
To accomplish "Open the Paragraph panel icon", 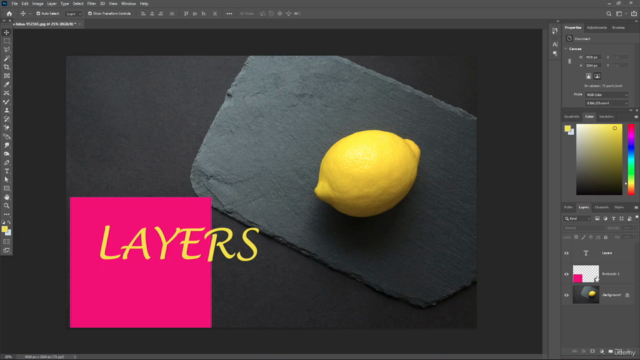I will 555,53.
